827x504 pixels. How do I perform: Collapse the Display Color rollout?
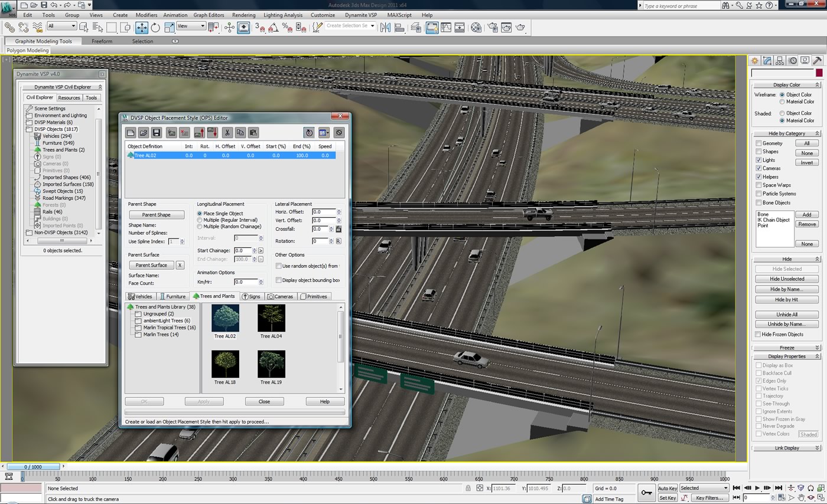(x=786, y=84)
